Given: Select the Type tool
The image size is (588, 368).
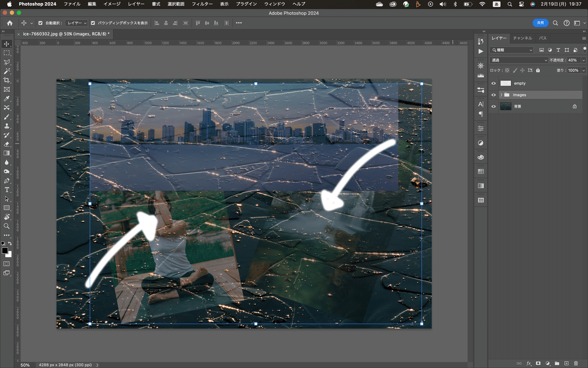Looking at the screenshot, I should tap(6, 189).
